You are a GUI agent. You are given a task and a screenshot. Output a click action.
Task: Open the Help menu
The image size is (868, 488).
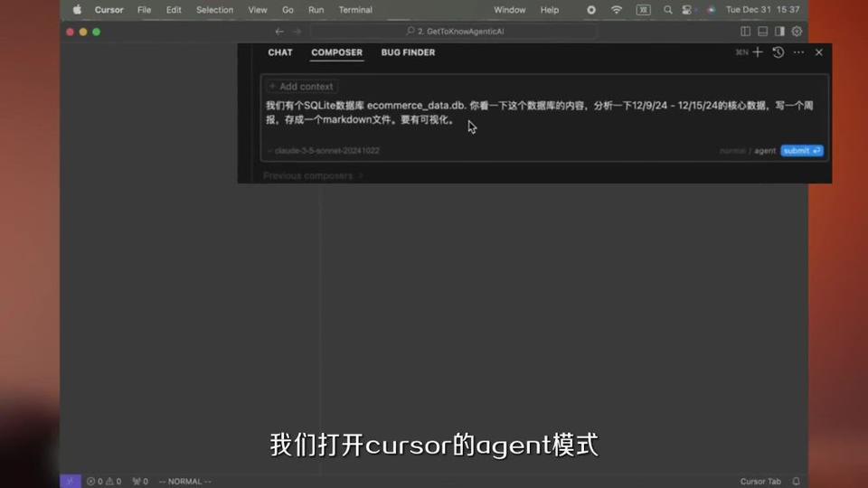(x=550, y=10)
